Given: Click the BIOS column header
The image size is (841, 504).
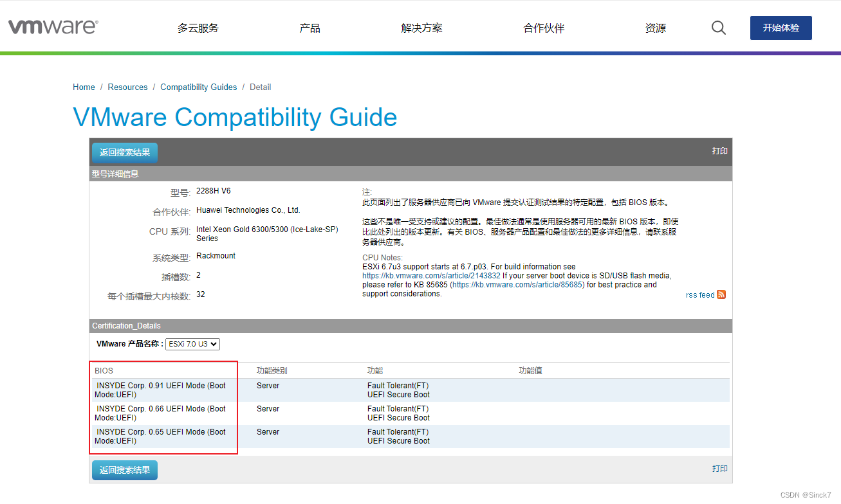Looking at the screenshot, I should point(104,371).
